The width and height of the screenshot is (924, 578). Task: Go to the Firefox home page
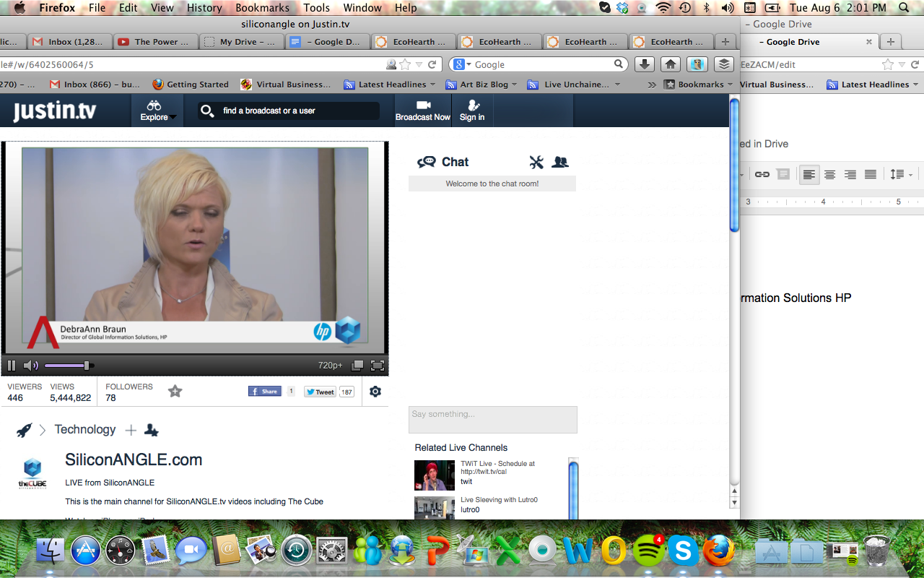671,64
